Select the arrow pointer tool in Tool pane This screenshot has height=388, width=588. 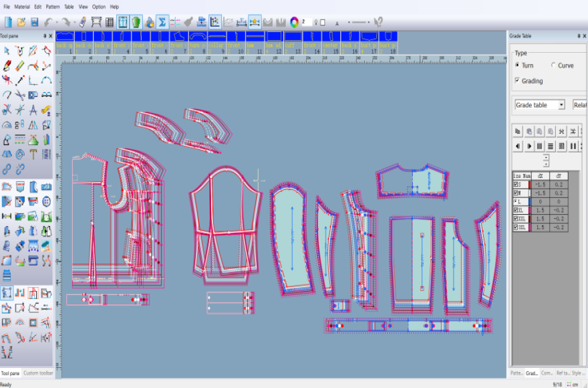coord(7,51)
